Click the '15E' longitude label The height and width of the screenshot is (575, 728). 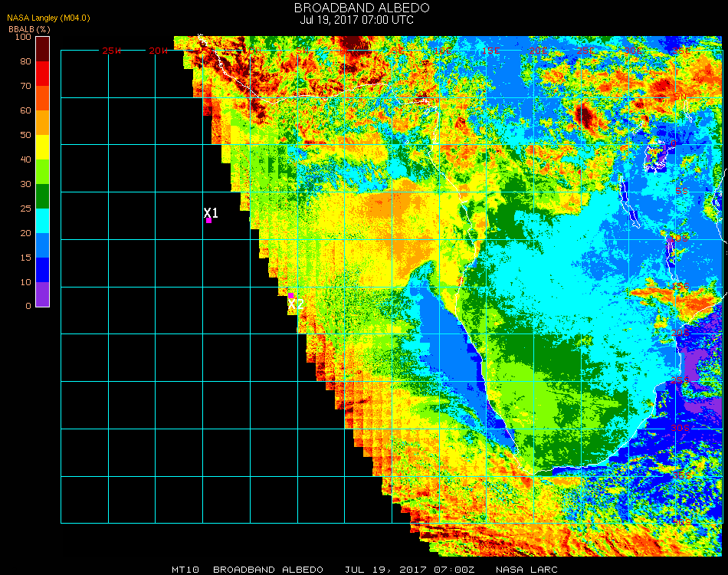tap(490, 51)
